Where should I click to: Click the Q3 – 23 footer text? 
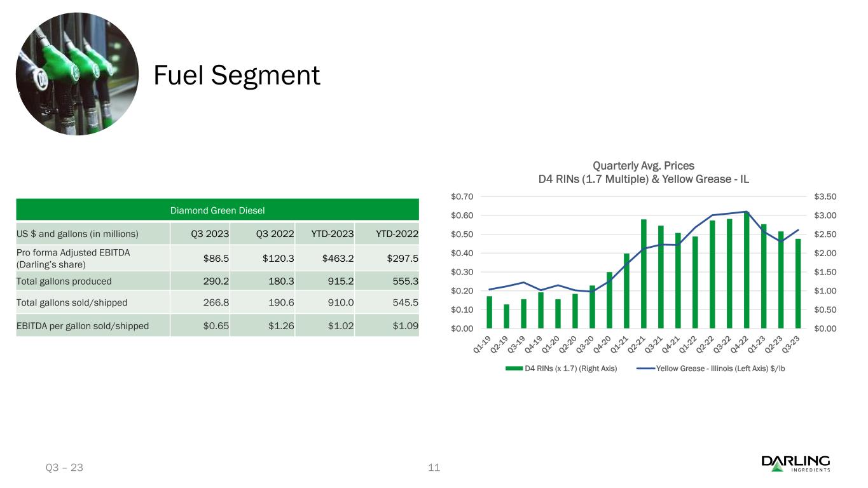tap(64, 468)
